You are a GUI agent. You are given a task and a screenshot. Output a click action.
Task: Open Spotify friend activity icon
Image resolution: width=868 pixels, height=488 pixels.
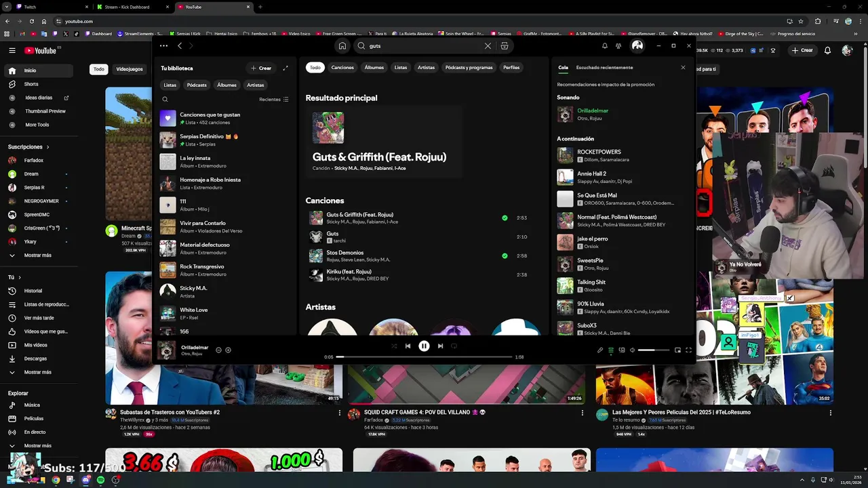point(618,46)
